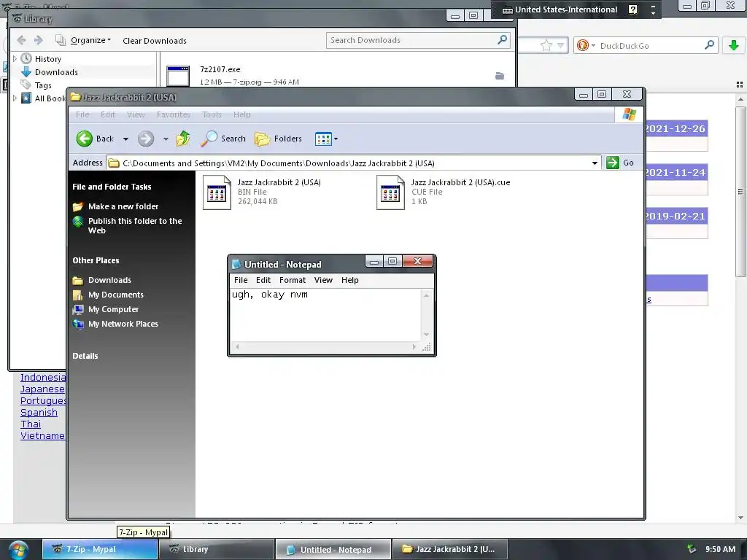Click United States-International keyboard layout indicator
This screenshot has width=747, height=560.
560,9
